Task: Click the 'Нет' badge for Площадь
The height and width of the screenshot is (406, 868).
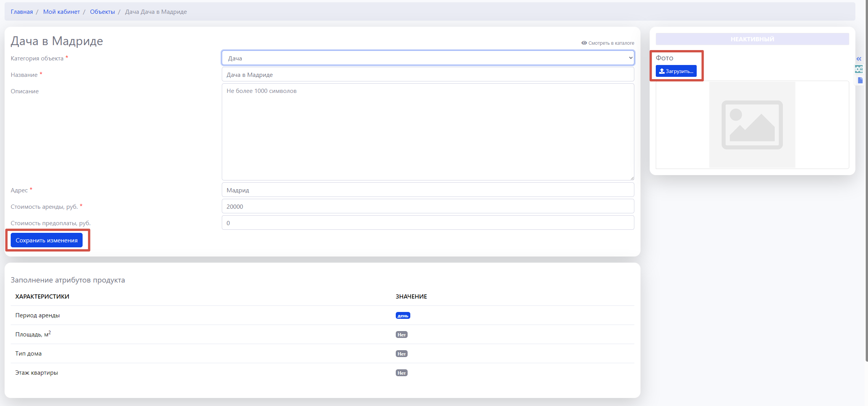Action: tap(401, 335)
